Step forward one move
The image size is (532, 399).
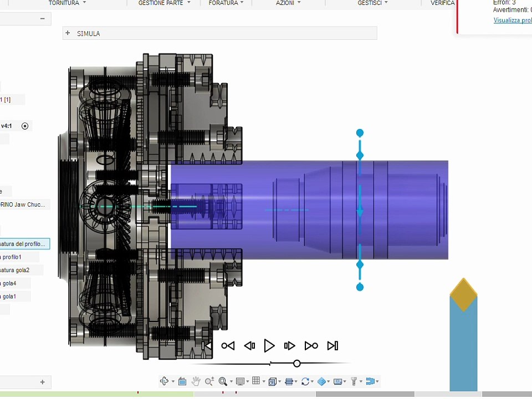[289, 346]
